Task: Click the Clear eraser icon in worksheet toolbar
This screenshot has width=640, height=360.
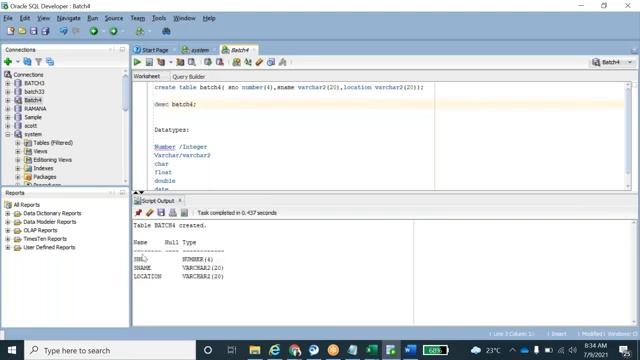Action: point(259,62)
